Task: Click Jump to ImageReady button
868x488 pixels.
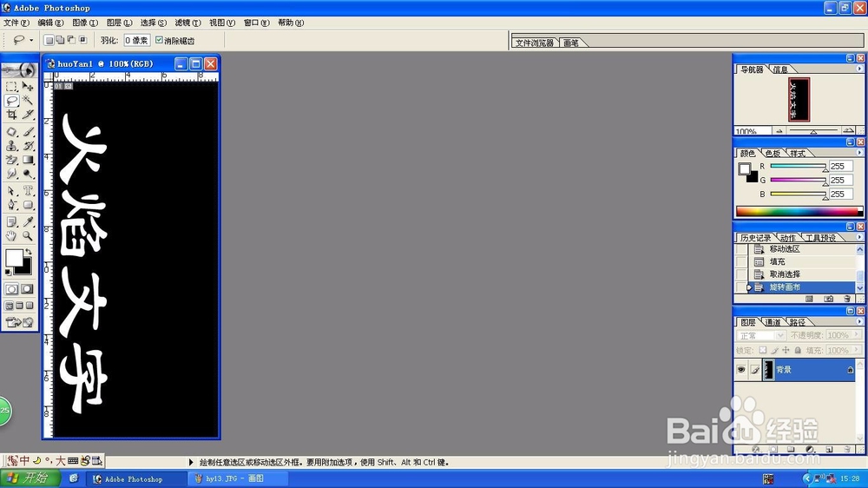Action: [x=19, y=322]
